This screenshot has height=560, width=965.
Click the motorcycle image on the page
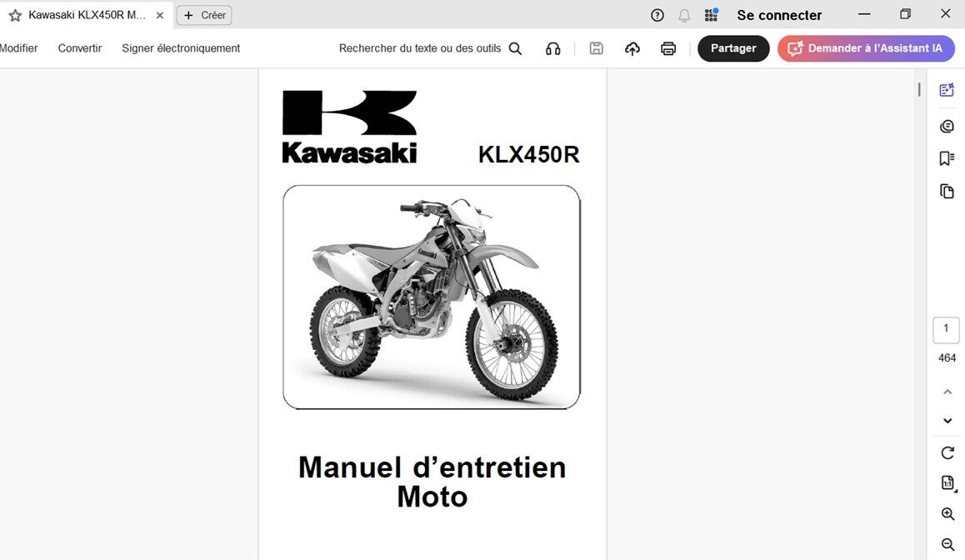coord(432,297)
